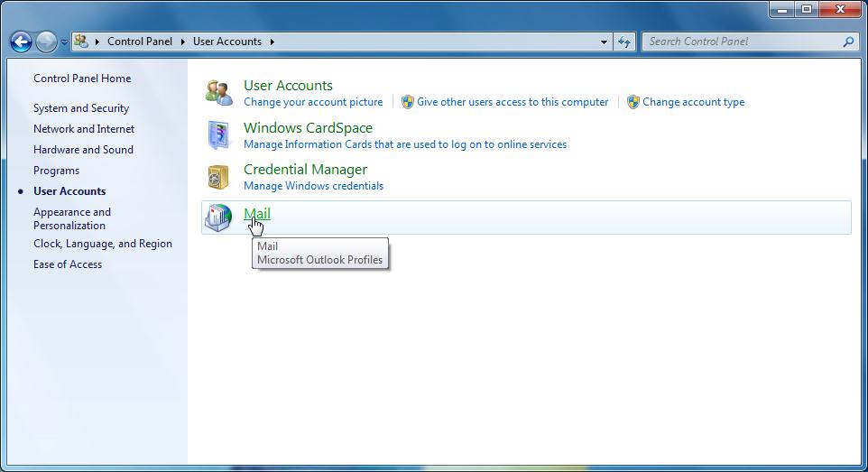Go to Network and Internet category

click(x=84, y=128)
